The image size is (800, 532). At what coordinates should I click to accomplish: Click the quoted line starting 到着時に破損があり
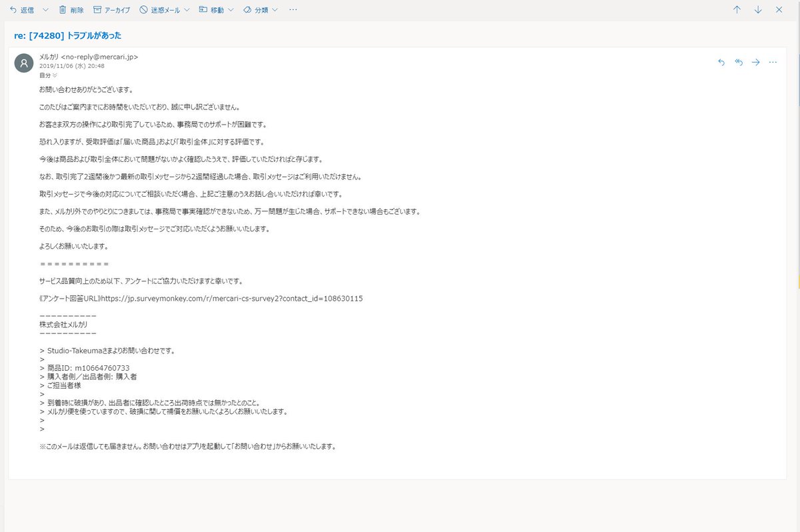pyautogui.click(x=153, y=403)
